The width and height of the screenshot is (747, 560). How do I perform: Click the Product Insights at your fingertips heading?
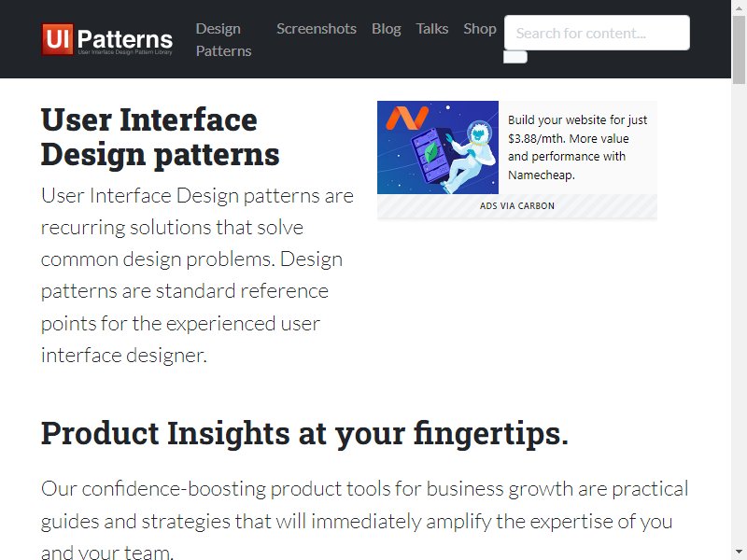click(305, 433)
